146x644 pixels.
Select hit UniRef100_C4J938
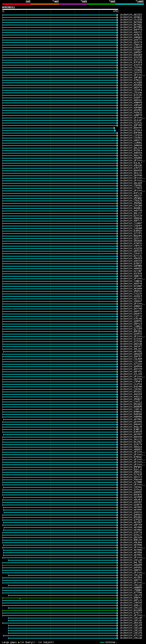(131, 20)
